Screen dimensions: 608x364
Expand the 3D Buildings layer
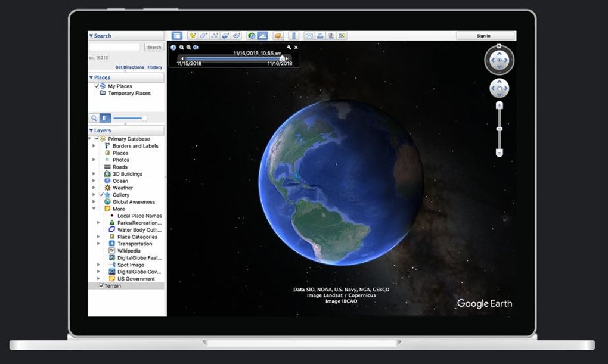click(94, 174)
